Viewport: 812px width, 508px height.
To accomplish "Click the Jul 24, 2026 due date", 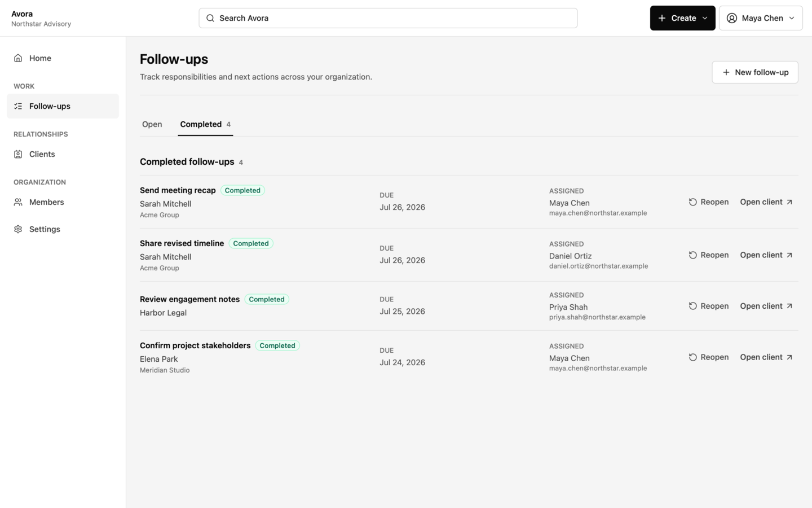I will pyautogui.click(x=403, y=362).
